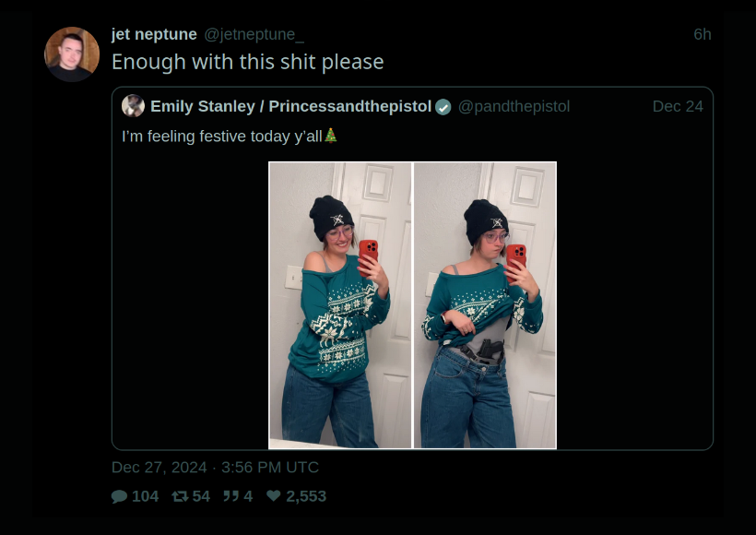Open jet neptune's profile avatar
This screenshot has width=756, height=535.
pyautogui.click(x=72, y=54)
